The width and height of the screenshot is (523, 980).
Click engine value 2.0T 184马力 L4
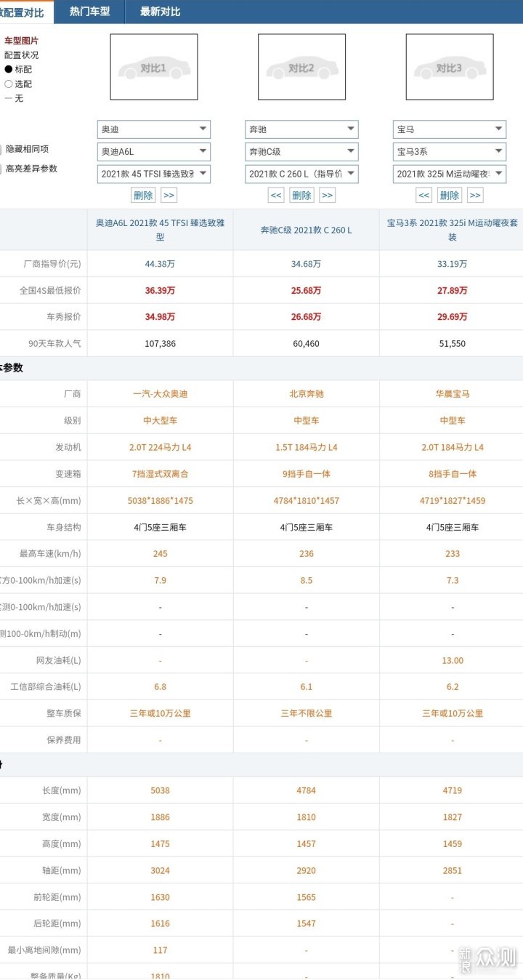pos(452,447)
